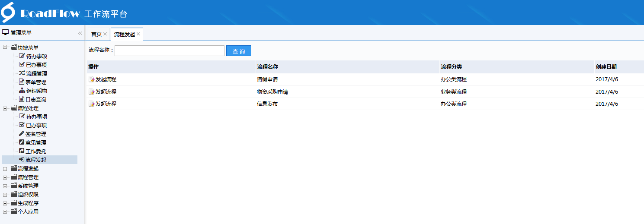Screen dimensions: 644x224
Task: Expand the 生成程序 folder node
Action: pyautogui.click(x=5, y=203)
